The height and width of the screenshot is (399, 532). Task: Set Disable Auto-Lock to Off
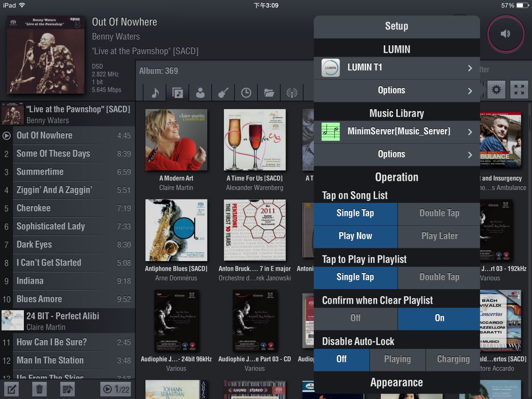click(341, 360)
